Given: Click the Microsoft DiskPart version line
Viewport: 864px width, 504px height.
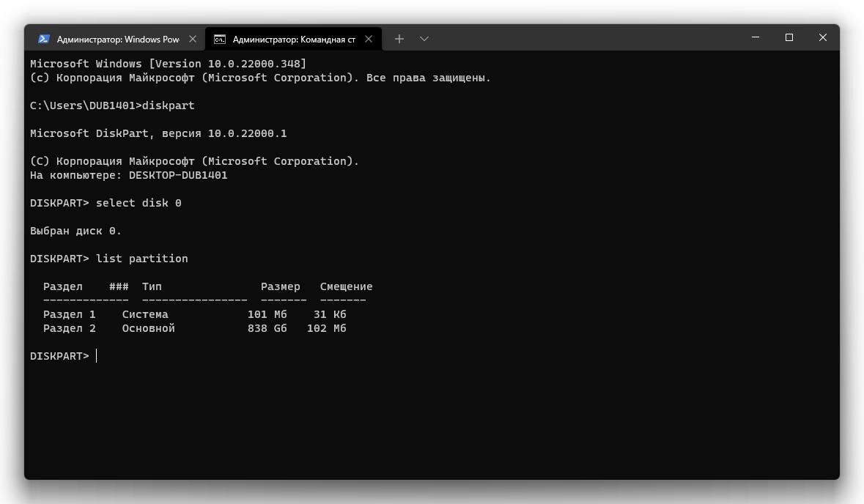Looking at the screenshot, I should pyautogui.click(x=158, y=133).
